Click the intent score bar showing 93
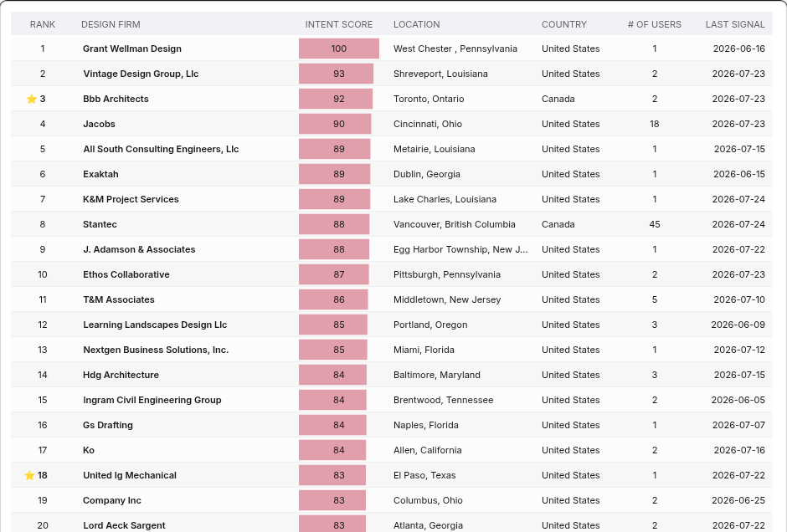 (337, 74)
